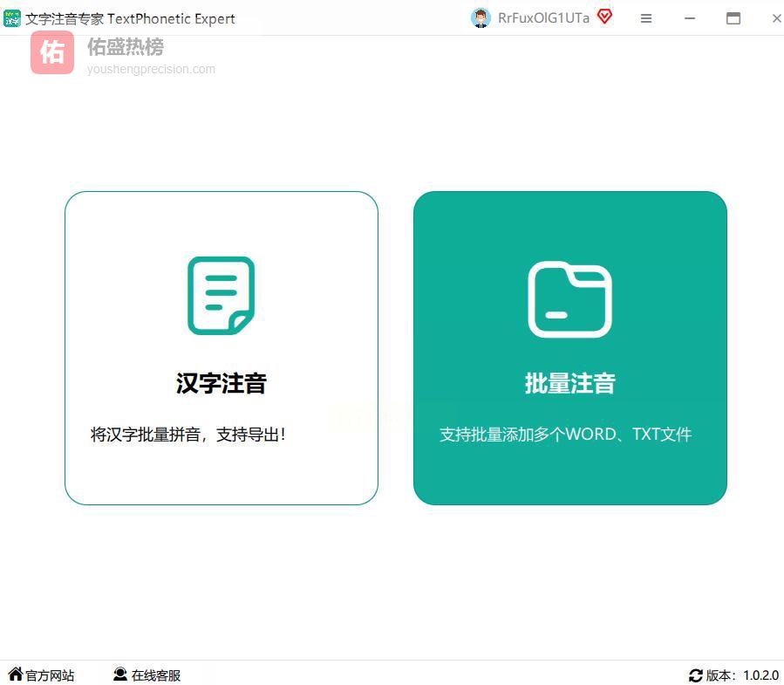Open the hamburger menu in title bar

[x=646, y=18]
